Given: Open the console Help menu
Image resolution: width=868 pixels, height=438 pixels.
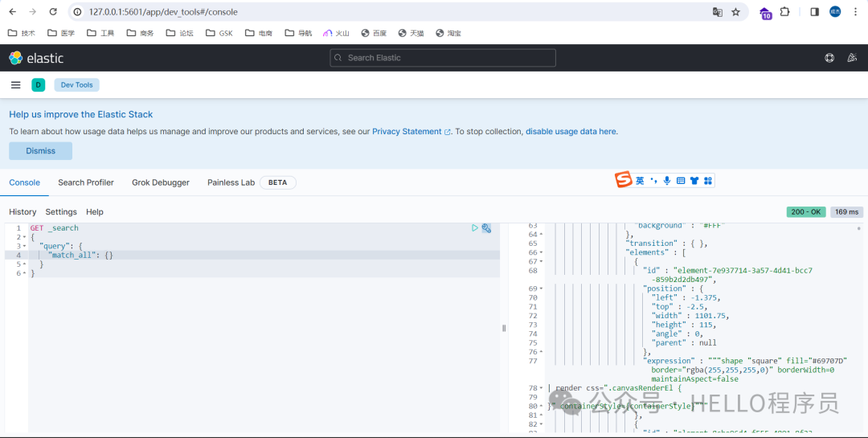Looking at the screenshot, I should [95, 211].
